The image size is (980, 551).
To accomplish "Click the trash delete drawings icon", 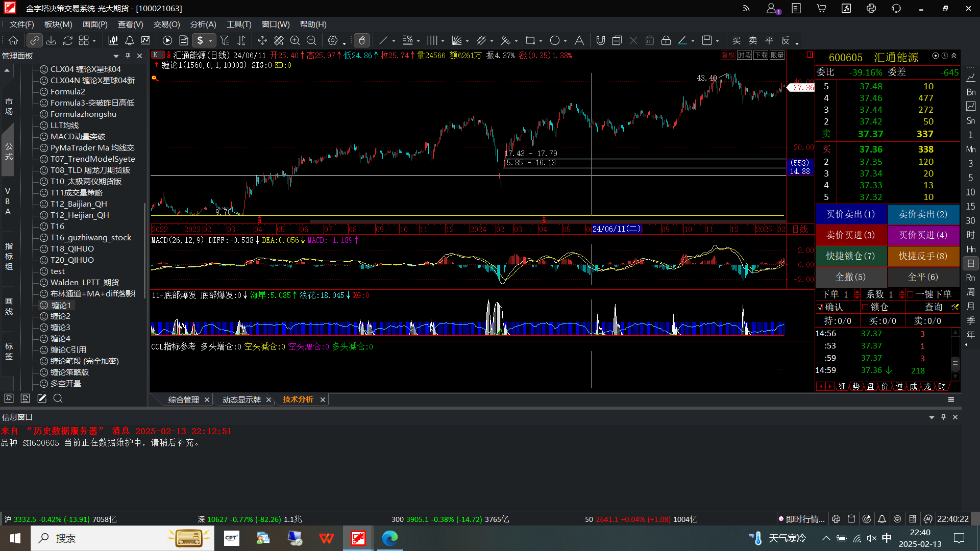I will click(x=650, y=40).
